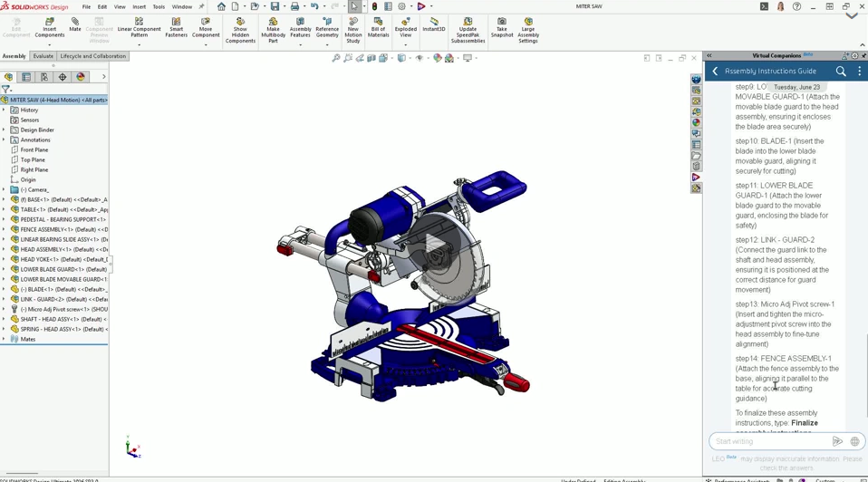Open the View menu
The height and width of the screenshot is (482, 868).
point(120,6)
